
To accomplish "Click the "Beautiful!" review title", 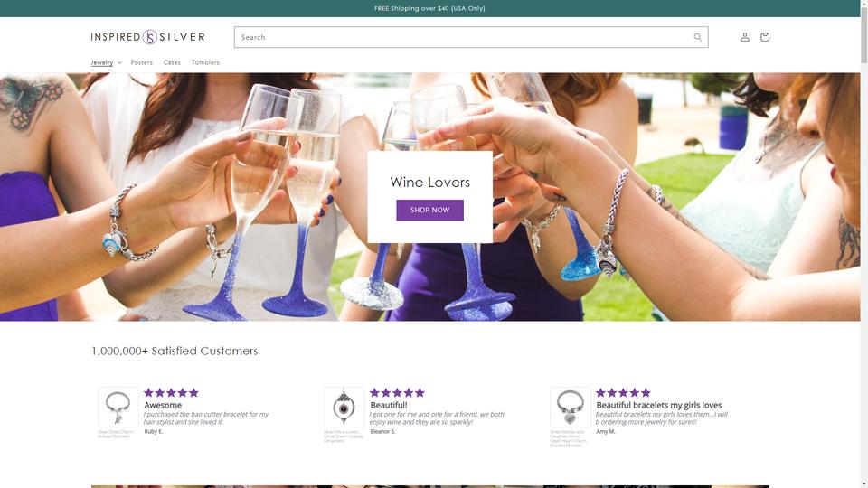I will click(x=389, y=405).
